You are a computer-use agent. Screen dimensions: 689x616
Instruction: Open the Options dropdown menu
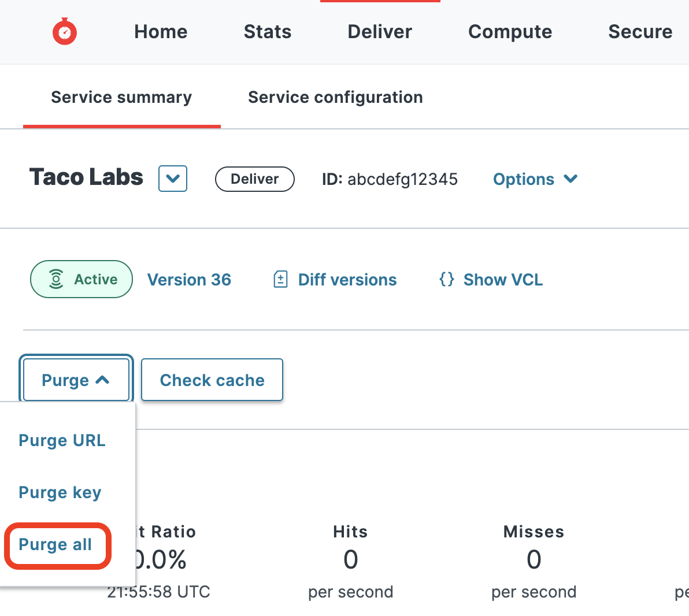[x=535, y=179]
